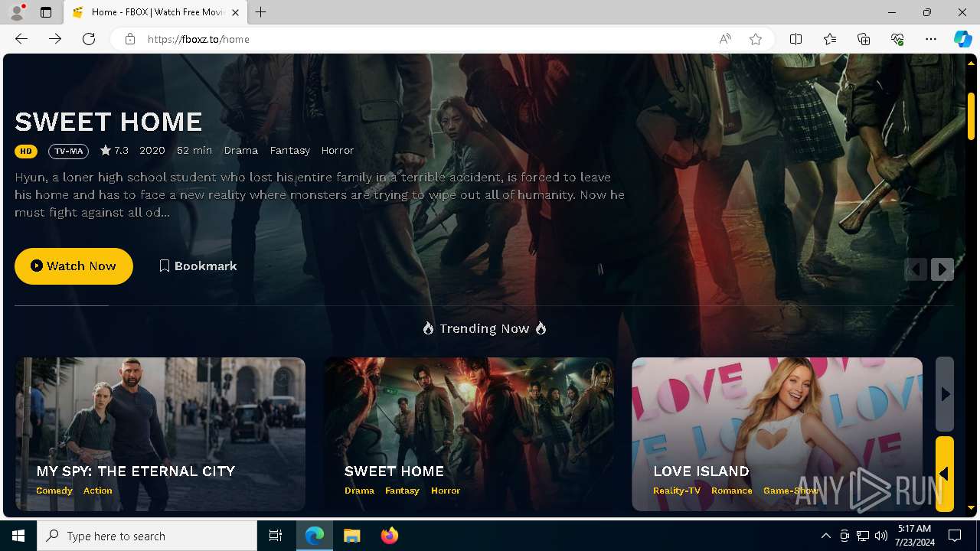The image size is (980, 551).
Task: Click the Romance tag on Love Island
Action: point(732,491)
